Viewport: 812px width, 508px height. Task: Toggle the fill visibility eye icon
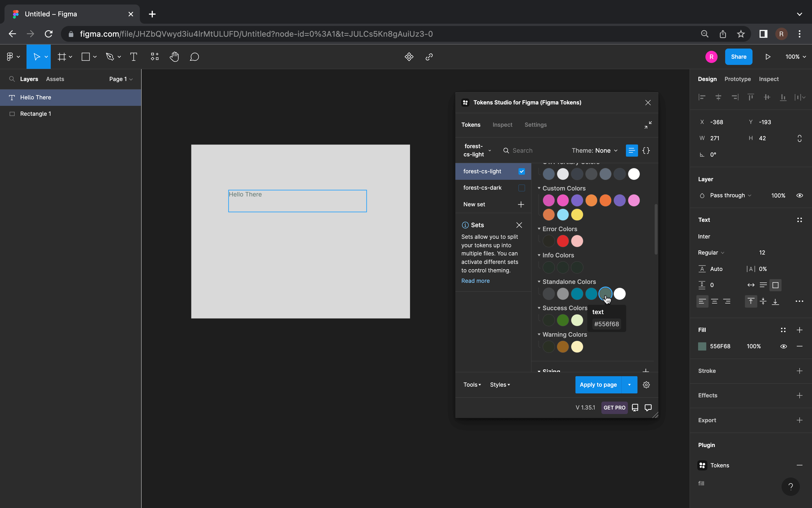coord(784,346)
